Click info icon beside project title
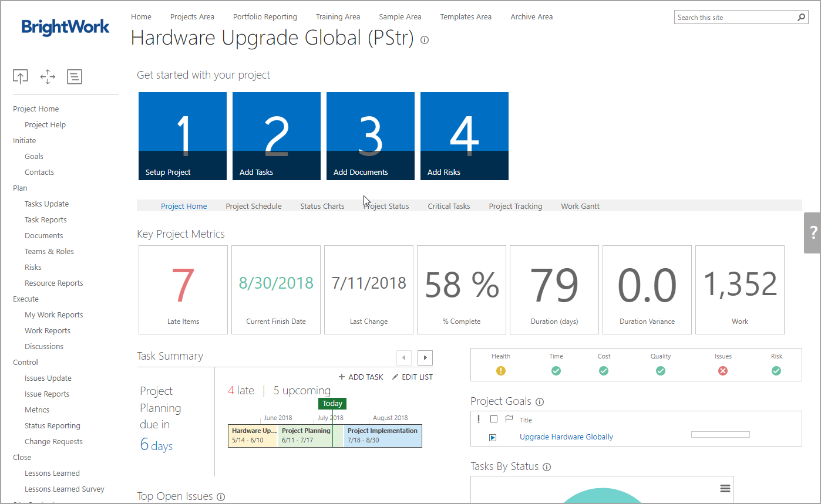This screenshot has width=821, height=504. (425, 40)
